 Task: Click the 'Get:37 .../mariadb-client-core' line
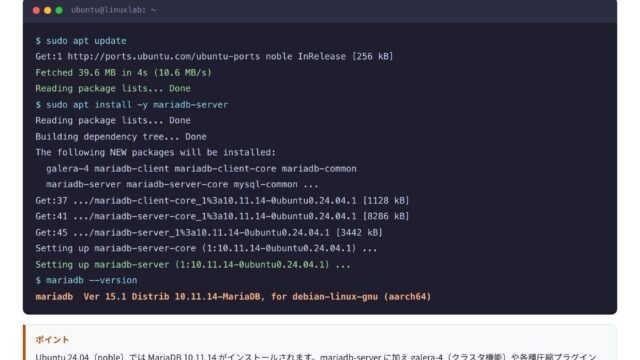coord(222,201)
